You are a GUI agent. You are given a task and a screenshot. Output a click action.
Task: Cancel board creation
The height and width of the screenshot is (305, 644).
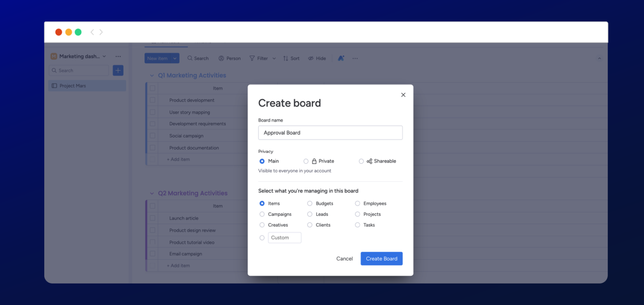[345, 259]
